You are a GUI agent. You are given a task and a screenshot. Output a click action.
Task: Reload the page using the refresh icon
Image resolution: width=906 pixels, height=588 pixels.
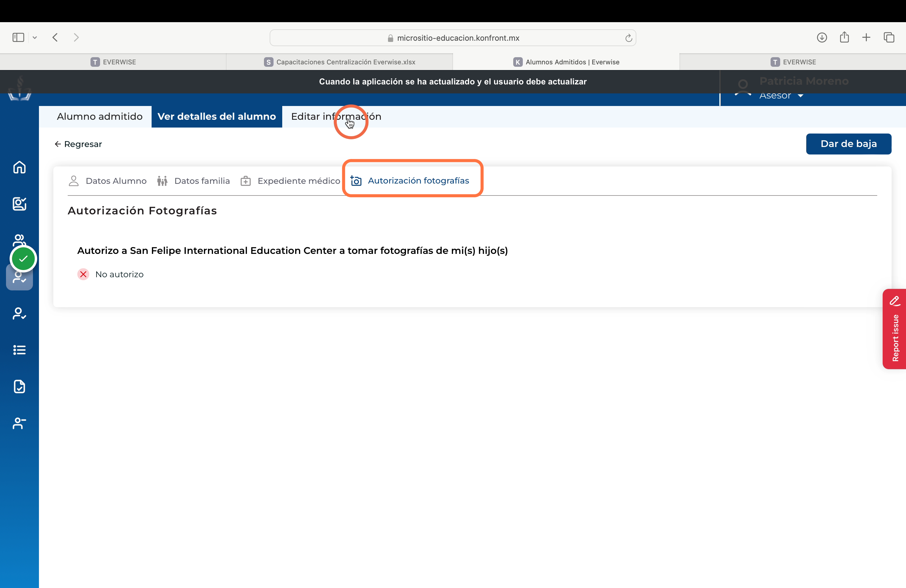(629, 38)
